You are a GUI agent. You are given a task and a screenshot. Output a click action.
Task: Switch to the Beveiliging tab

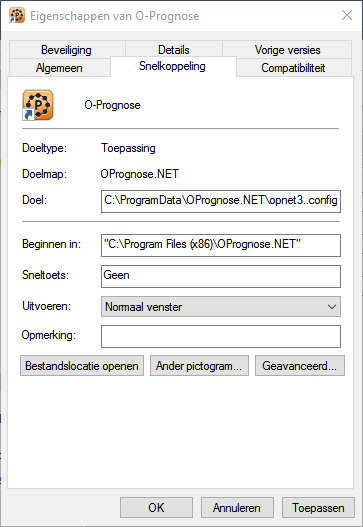[67, 50]
